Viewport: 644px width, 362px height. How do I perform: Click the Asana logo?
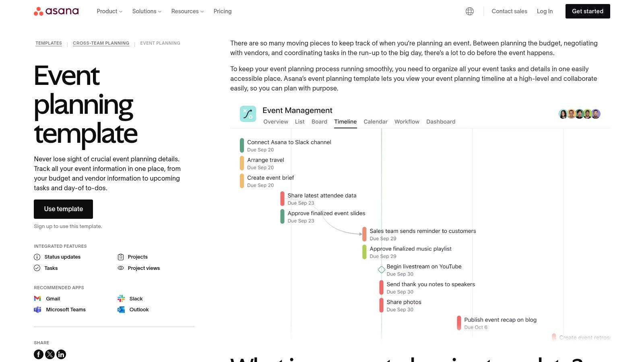(56, 11)
